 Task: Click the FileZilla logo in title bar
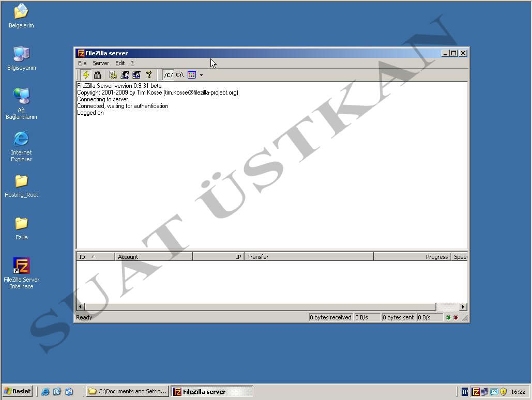(x=81, y=53)
